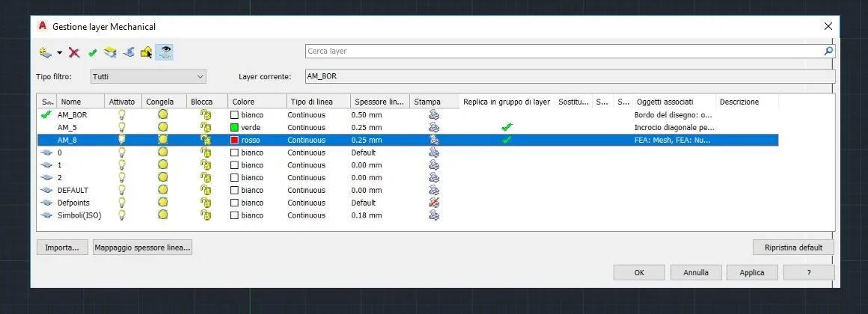
Task: Open the Default lineweight of layer 0
Action: [x=363, y=153]
